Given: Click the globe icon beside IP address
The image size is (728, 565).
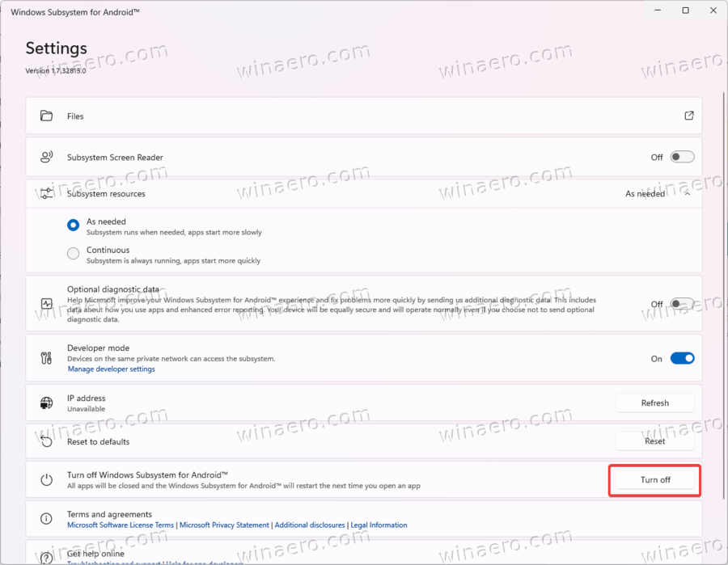Looking at the screenshot, I should [x=46, y=402].
